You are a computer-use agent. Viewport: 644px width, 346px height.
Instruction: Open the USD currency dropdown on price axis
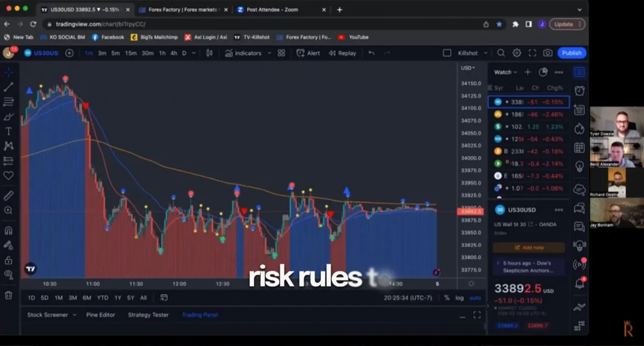tap(468, 68)
